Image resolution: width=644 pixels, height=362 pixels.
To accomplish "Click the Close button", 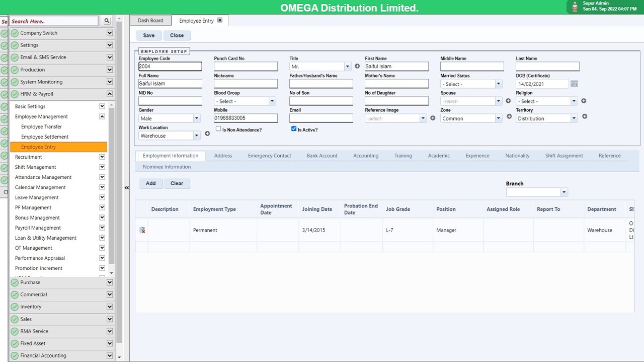I will (x=177, y=36).
